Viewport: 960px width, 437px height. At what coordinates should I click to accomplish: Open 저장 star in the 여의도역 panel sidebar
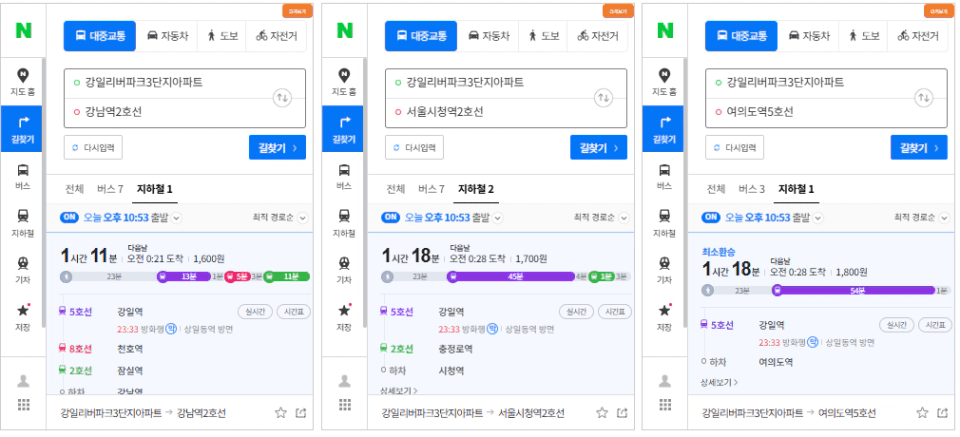coord(664,317)
